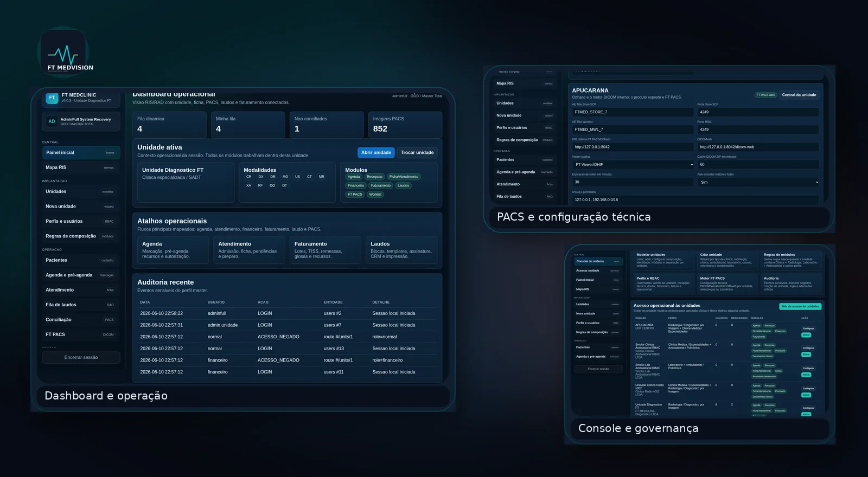Viewport: 868px width, 477px height.
Task: Open the Auto-conciliar matches fortes dropdown
Action: pyautogui.click(x=758, y=182)
